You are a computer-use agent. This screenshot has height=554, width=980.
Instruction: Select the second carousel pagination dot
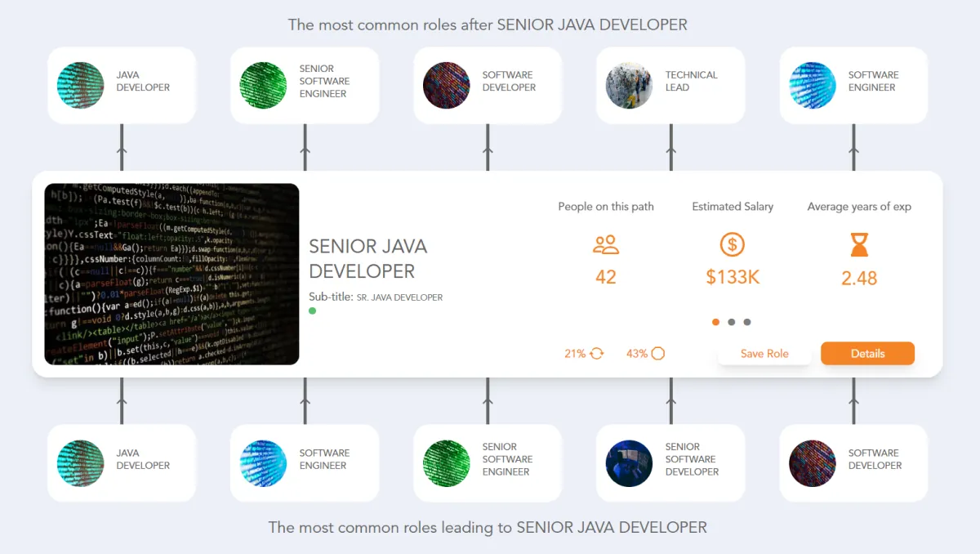pyautogui.click(x=732, y=322)
